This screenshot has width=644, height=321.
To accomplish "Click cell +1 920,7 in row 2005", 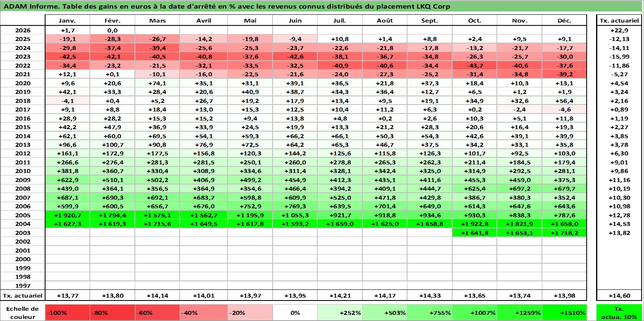I will point(67,215).
